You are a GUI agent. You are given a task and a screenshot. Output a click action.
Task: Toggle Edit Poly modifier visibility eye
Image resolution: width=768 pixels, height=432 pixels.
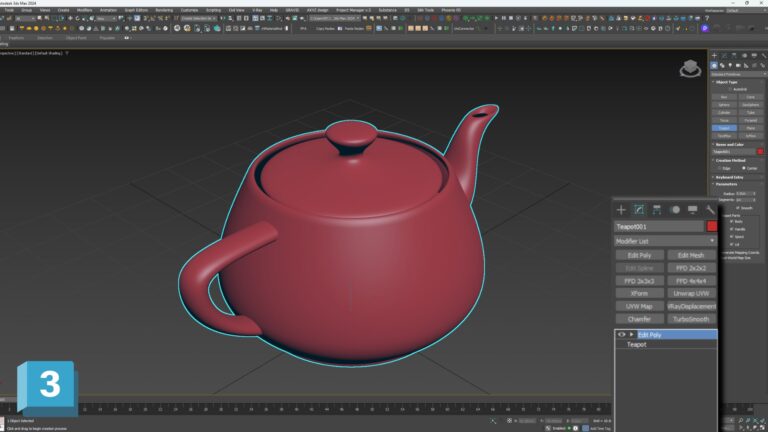[x=622, y=335]
